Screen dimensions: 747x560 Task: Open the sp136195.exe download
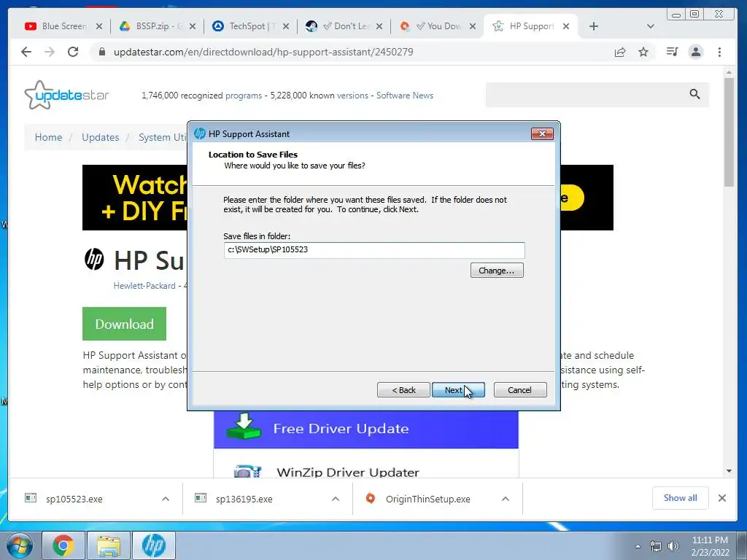[244, 499]
